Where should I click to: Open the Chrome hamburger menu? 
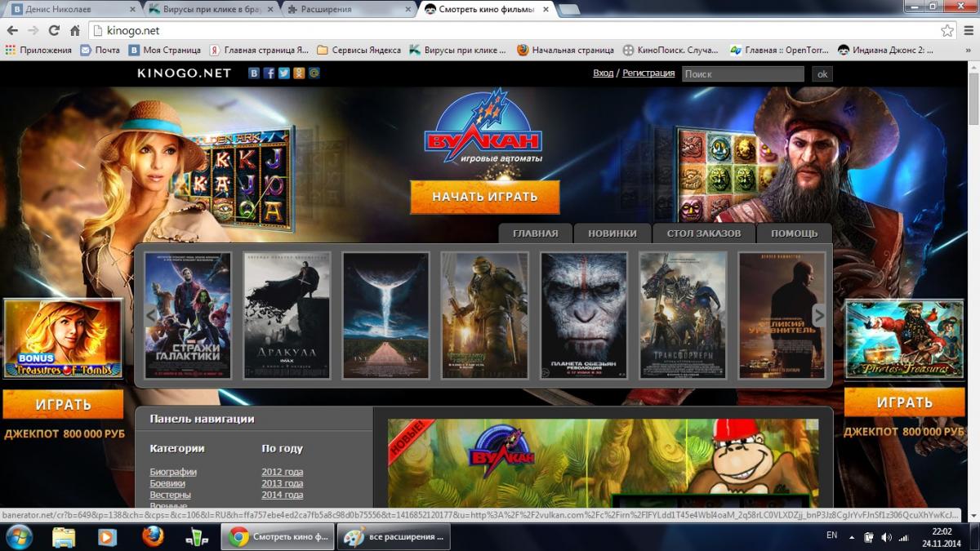(968, 31)
